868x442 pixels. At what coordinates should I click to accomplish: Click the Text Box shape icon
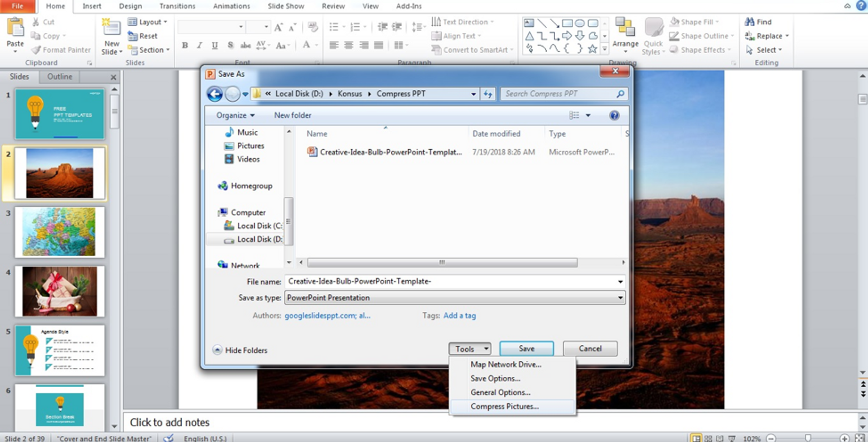pyautogui.click(x=529, y=23)
